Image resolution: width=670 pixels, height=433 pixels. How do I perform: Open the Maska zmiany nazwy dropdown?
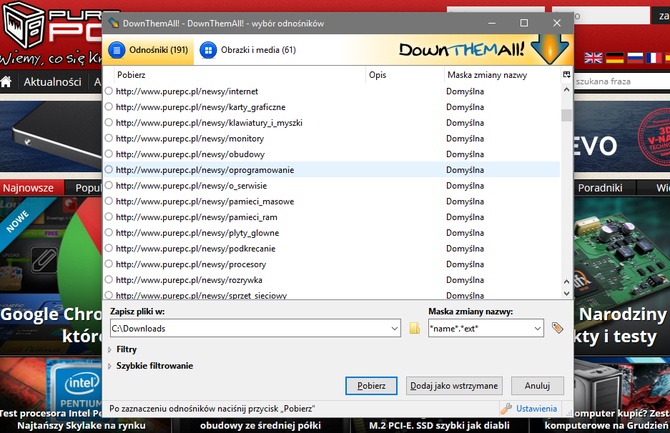[x=537, y=328]
